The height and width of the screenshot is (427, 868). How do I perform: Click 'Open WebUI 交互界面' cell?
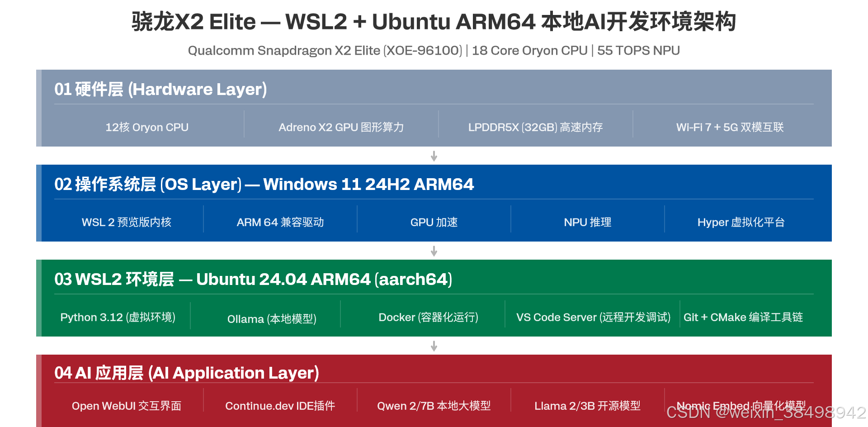point(127,406)
